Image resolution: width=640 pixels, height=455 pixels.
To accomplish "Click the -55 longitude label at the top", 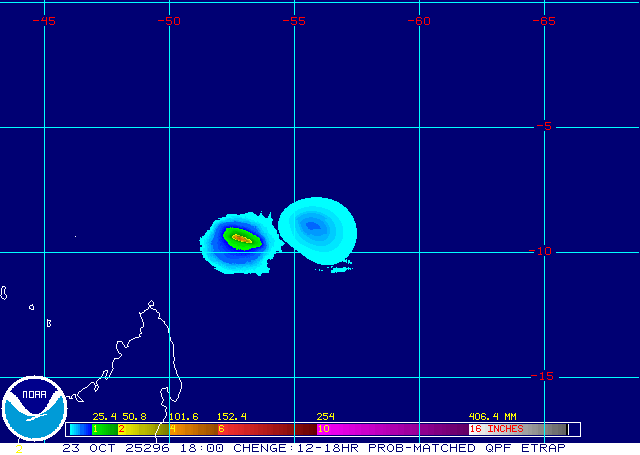I will (294, 20).
